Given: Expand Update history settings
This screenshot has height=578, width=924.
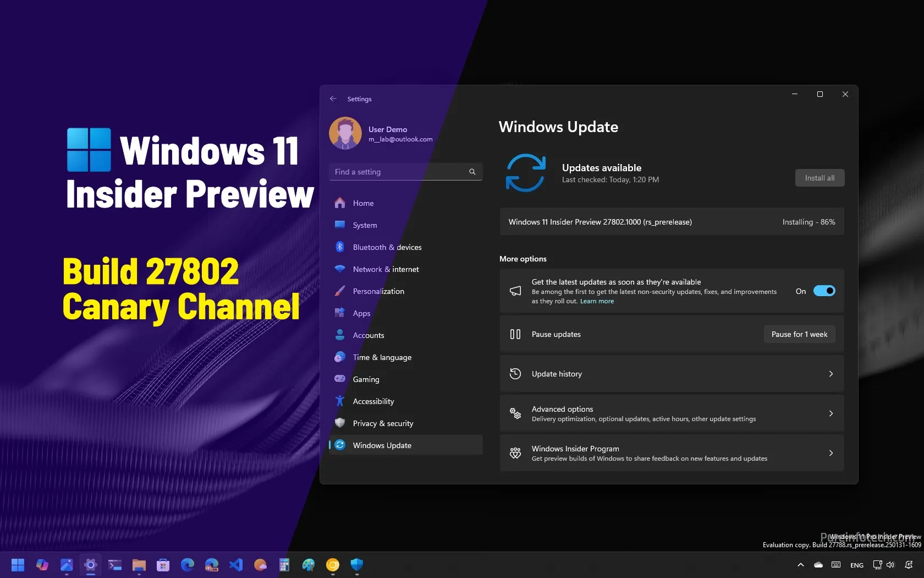Looking at the screenshot, I should click(831, 373).
